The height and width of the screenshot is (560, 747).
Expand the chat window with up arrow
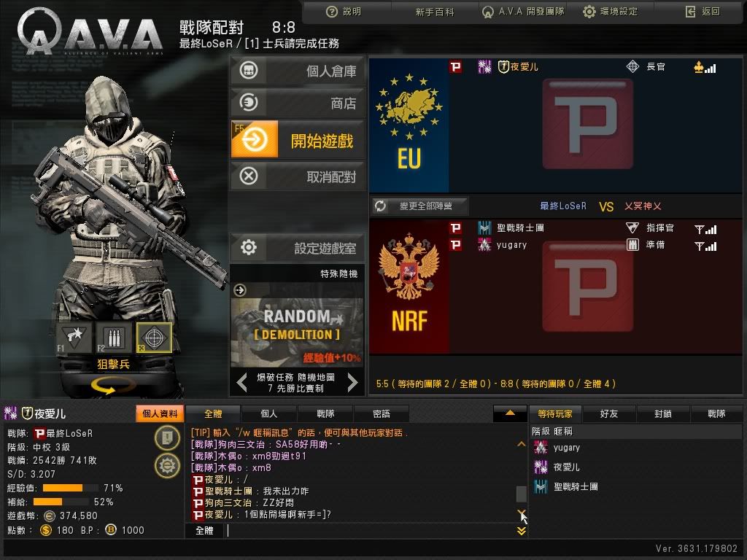(x=510, y=413)
